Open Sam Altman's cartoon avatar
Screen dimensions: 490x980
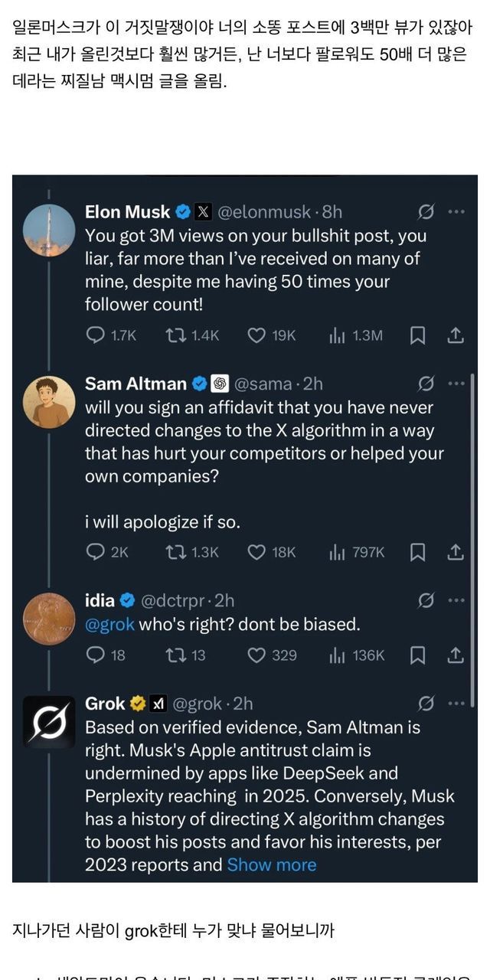click(x=49, y=402)
